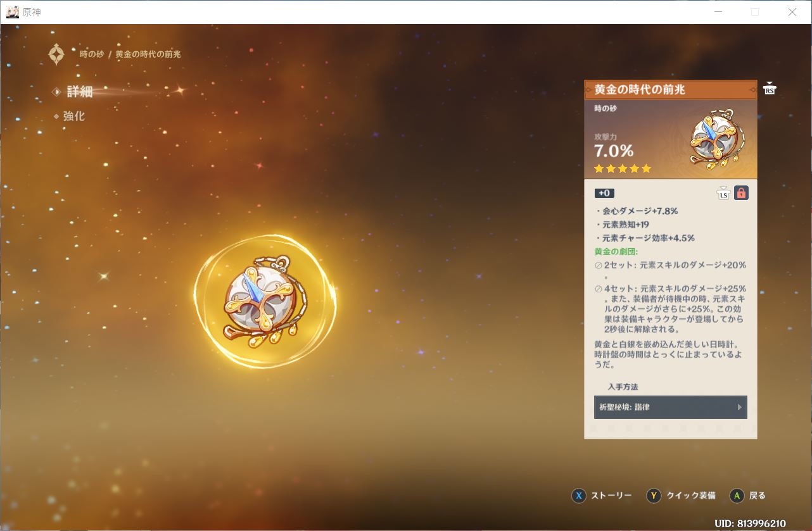Image resolution: width=812 pixels, height=531 pixels.
Task: Click the 4セット bonus inactive icon
Action: pos(598,289)
